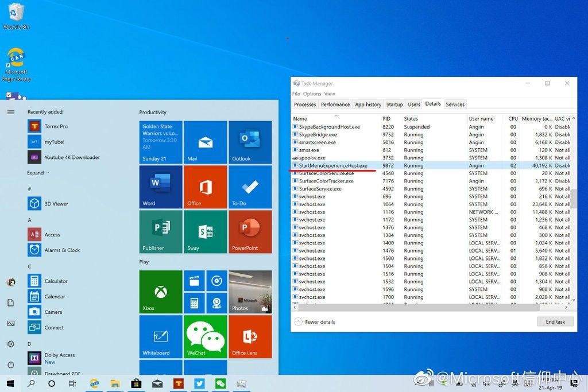Expand the Start hamburger menu

coord(10,112)
